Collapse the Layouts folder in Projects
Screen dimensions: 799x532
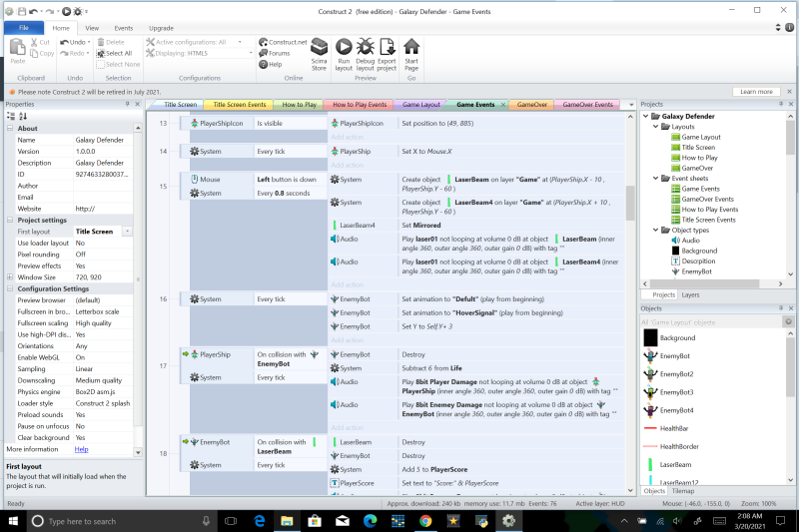click(656, 126)
